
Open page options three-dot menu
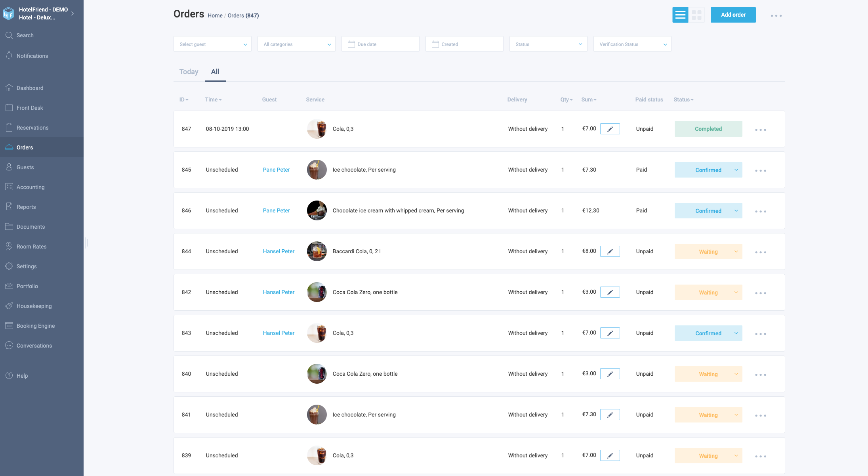pos(776,16)
